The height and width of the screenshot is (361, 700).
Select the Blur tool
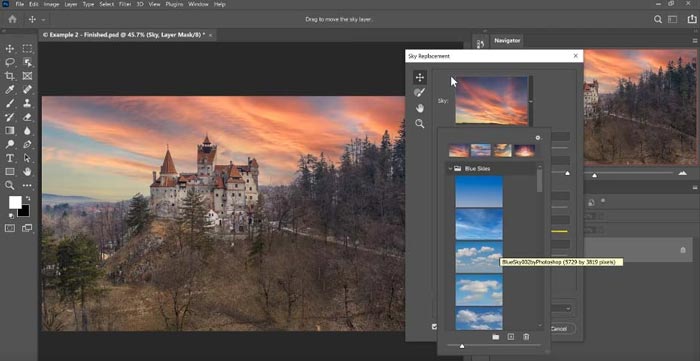tap(27, 131)
